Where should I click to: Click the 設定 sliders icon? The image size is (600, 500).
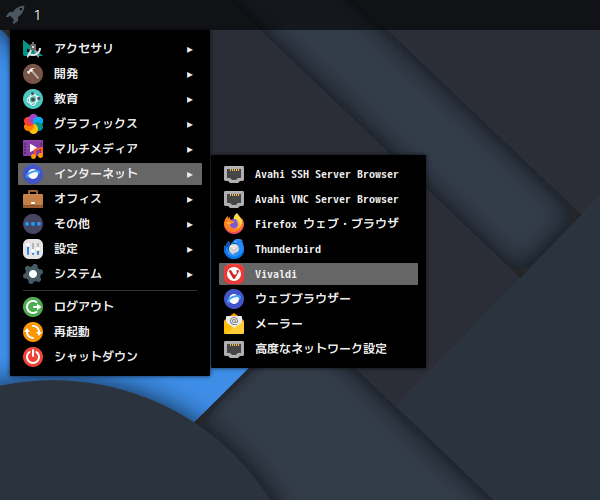click(33, 249)
